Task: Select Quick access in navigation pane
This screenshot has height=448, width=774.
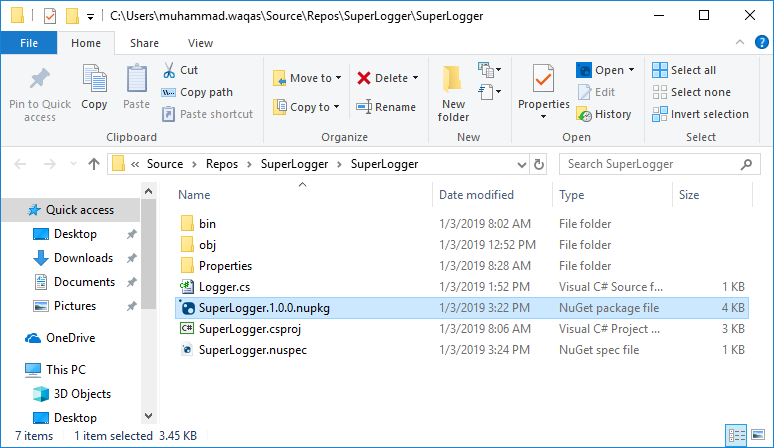Action: (72, 210)
